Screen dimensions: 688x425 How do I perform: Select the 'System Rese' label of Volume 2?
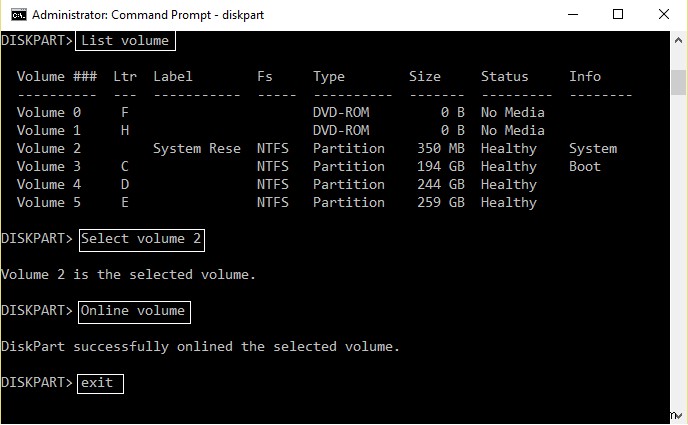pyautogui.click(x=196, y=148)
